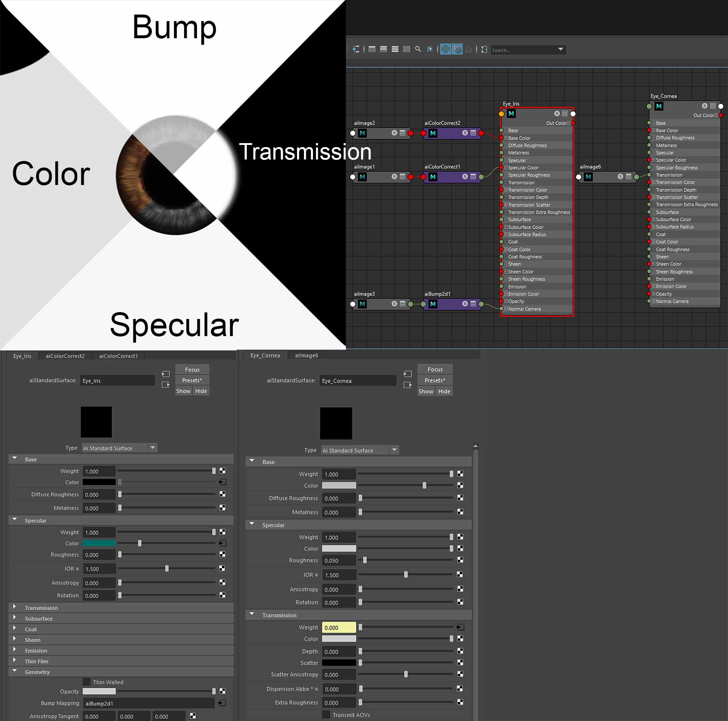Image resolution: width=728 pixels, height=721 pixels.
Task: Enable the Thin Walled checkbox
Action: [87, 682]
